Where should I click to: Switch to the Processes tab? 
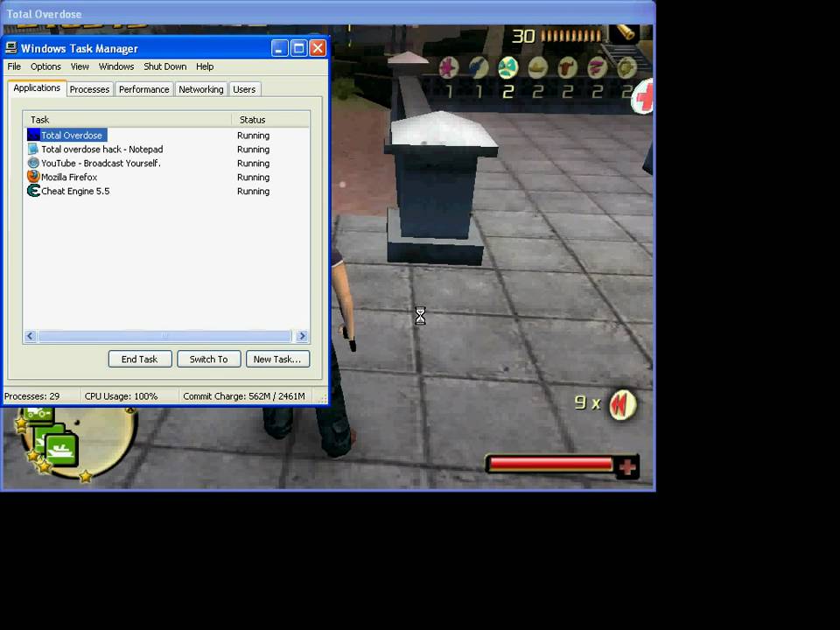[x=88, y=88]
